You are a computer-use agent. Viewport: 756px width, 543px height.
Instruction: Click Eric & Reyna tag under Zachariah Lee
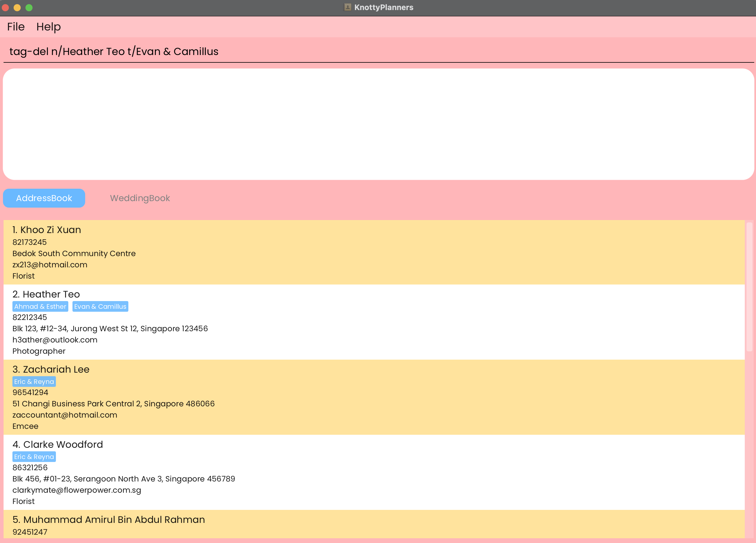point(34,381)
